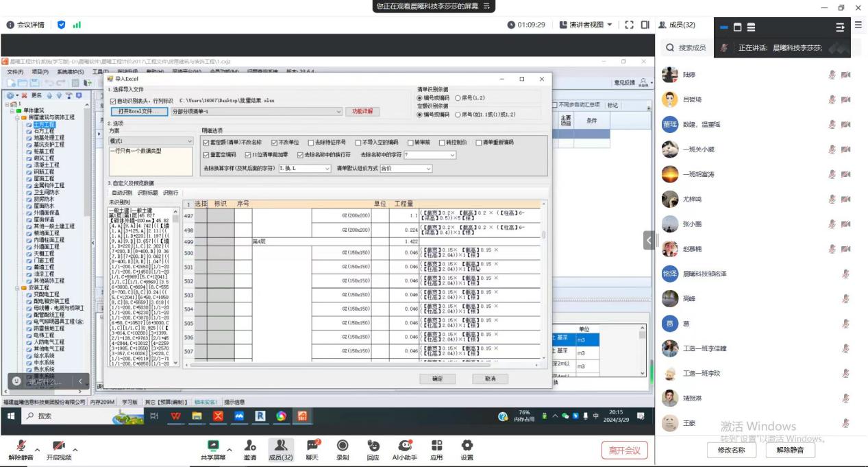
Task: Open the 模式1 scheme dropdown
Action: pos(190,141)
